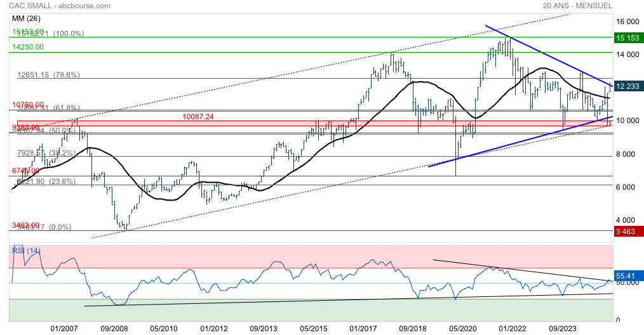Image resolution: width=644 pixels, height=335 pixels.
Task: Click the 09/2023 date axis label
Action: click(x=562, y=329)
